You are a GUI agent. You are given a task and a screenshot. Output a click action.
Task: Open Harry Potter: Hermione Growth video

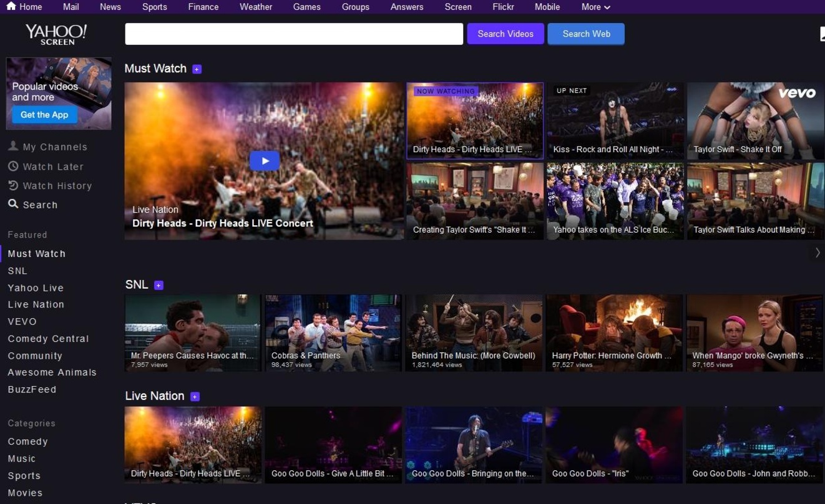pos(614,333)
